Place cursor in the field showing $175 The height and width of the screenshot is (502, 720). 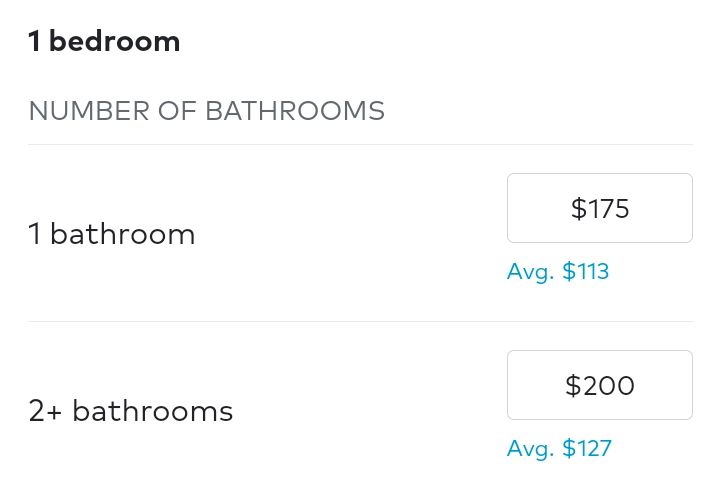(599, 208)
